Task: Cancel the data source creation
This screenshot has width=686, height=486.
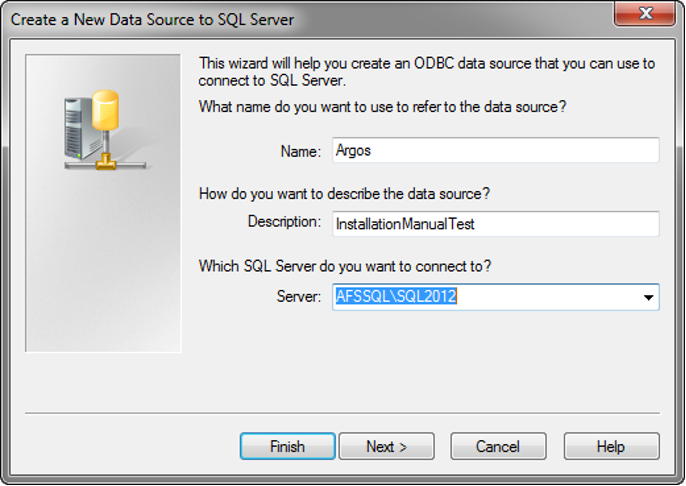Action: point(498,447)
